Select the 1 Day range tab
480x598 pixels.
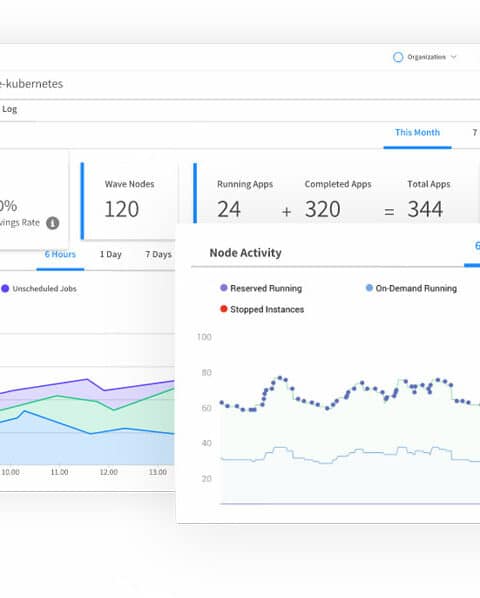[x=111, y=254]
